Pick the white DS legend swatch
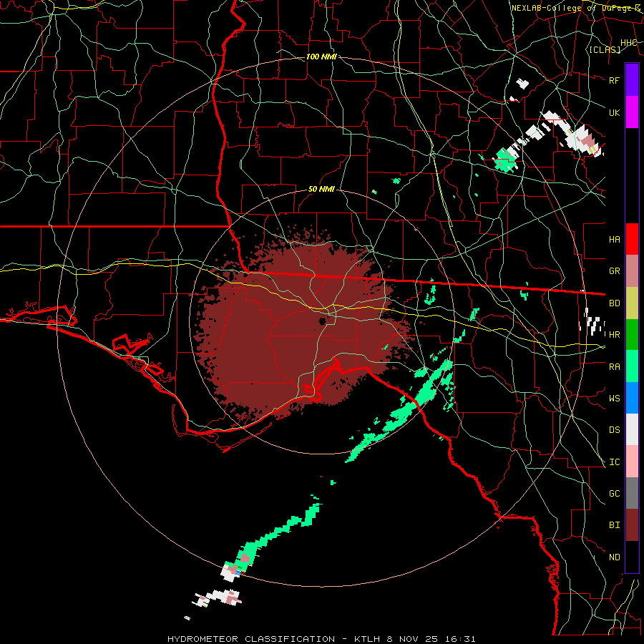The width and height of the screenshot is (644, 644). tap(632, 429)
